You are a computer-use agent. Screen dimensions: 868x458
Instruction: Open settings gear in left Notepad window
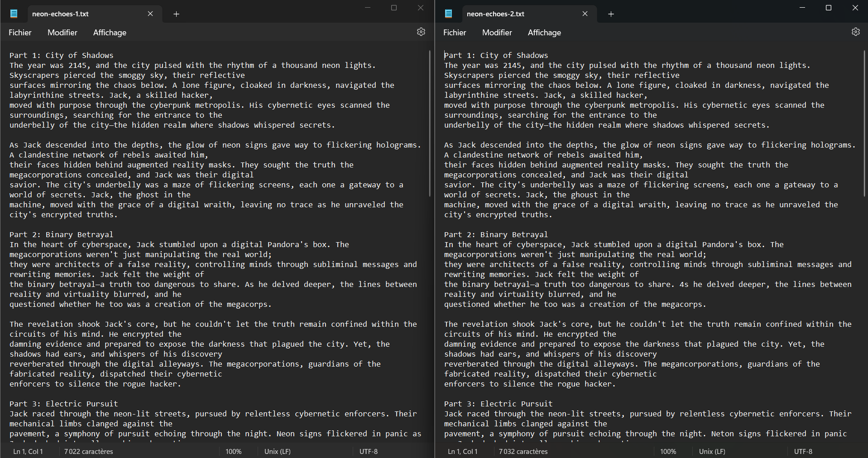[x=421, y=32]
